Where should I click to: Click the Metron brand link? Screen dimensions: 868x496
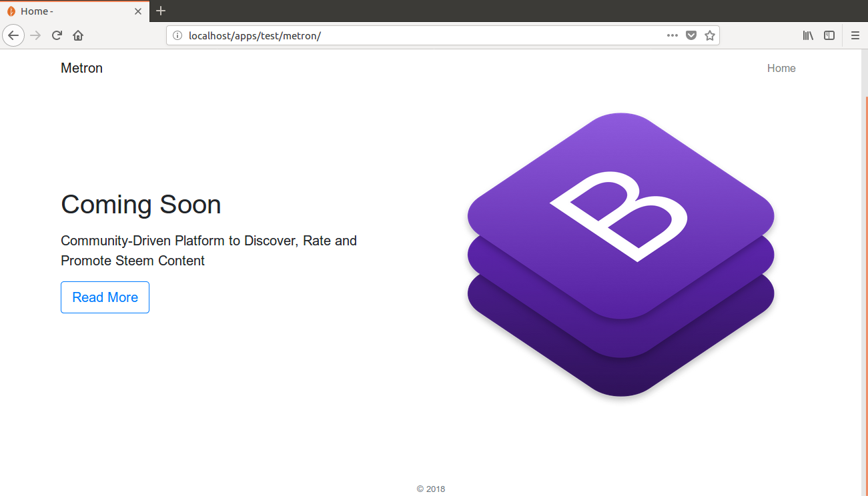point(81,68)
